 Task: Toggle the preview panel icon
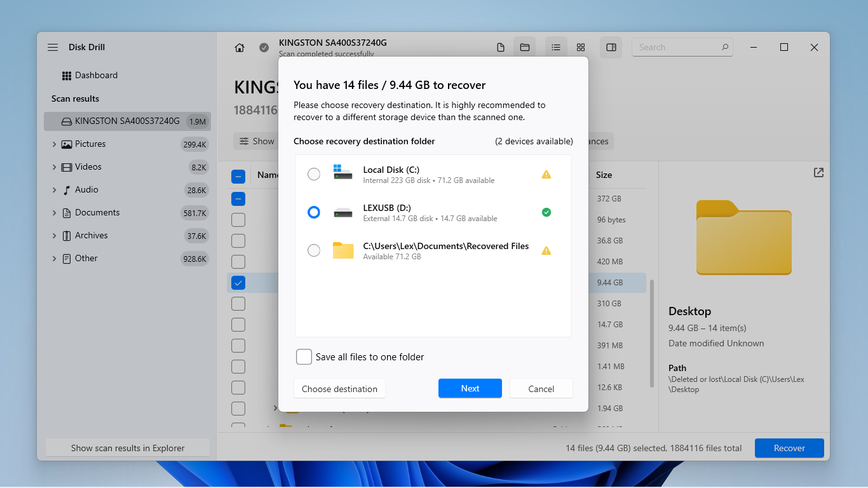(x=611, y=48)
